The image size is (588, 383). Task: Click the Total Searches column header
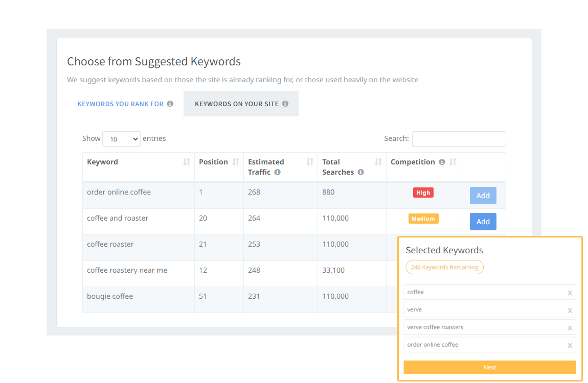coord(352,167)
